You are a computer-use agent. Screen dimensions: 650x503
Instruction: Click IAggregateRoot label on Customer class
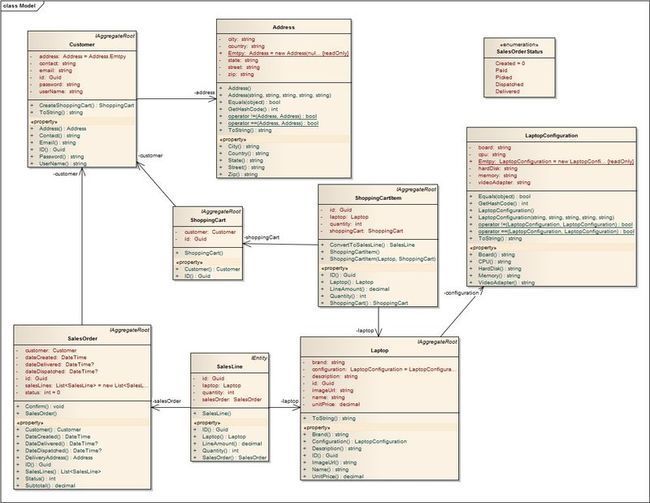[116, 36]
